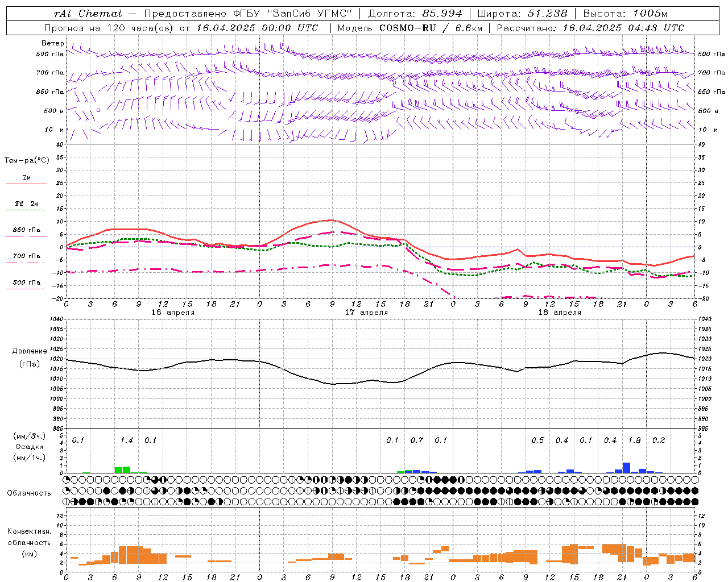Select the 0.2 precipitation value
Viewport: 728px width, 582px height.
coord(659,440)
